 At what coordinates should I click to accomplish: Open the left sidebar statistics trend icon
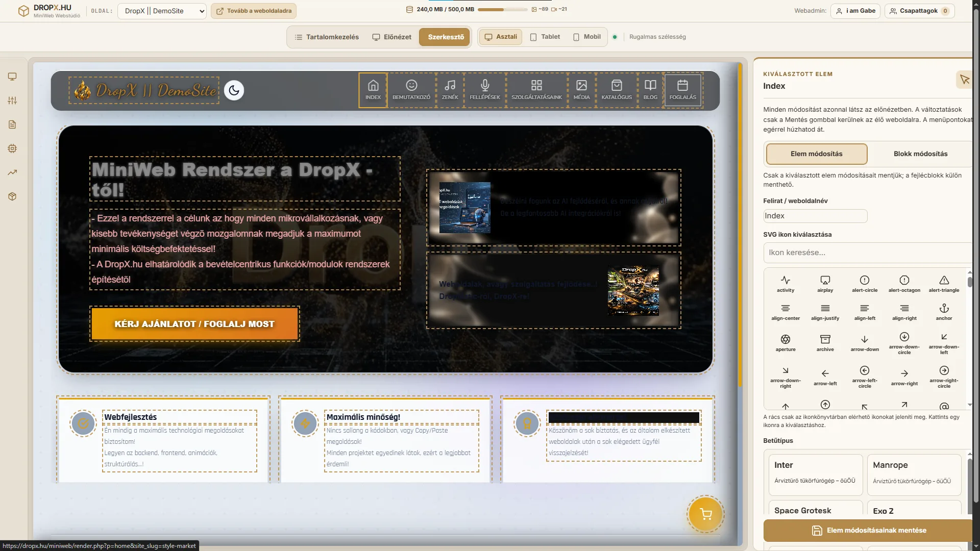pos(12,172)
